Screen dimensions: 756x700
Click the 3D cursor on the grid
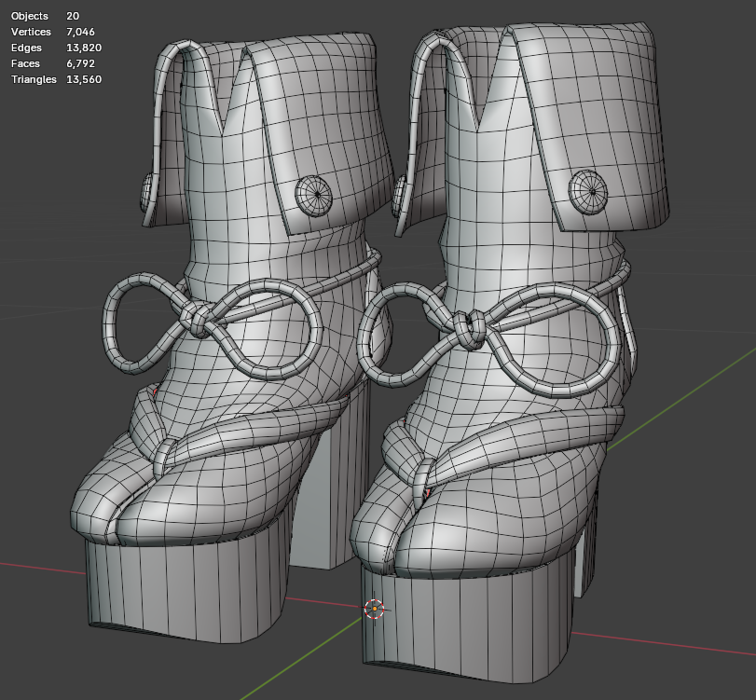[375, 609]
